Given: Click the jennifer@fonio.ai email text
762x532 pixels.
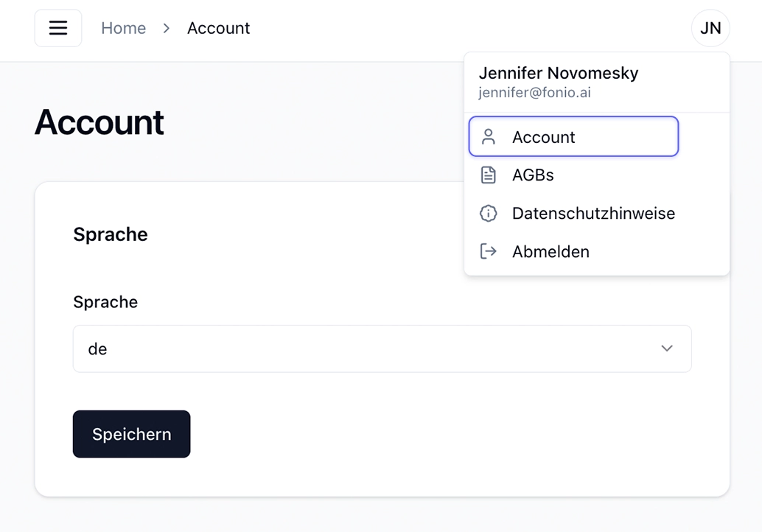Looking at the screenshot, I should [x=534, y=92].
